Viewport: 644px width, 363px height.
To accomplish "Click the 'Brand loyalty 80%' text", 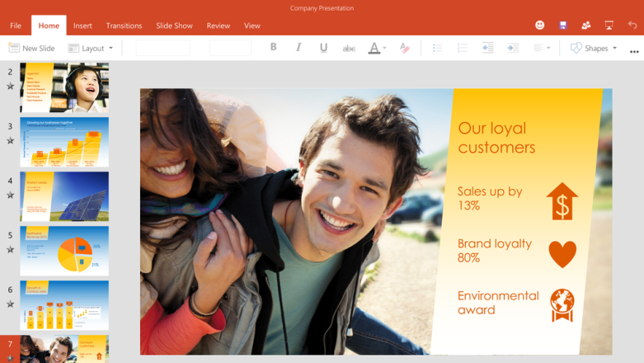I will pos(495,250).
